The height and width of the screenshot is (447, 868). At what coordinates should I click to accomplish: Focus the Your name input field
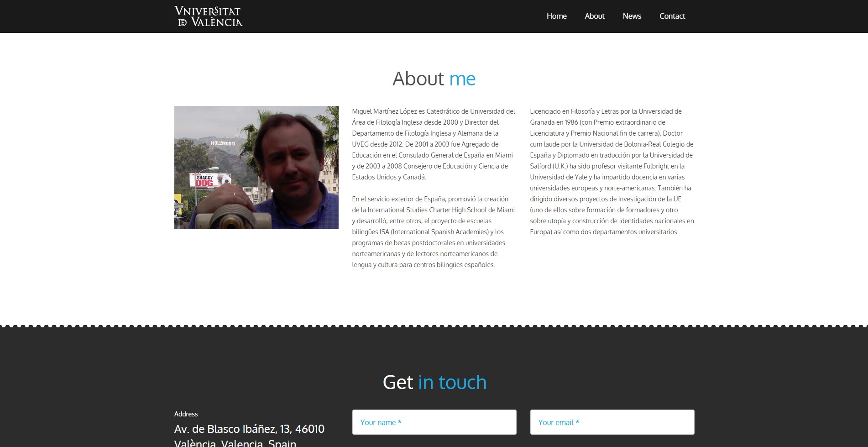[x=434, y=422]
